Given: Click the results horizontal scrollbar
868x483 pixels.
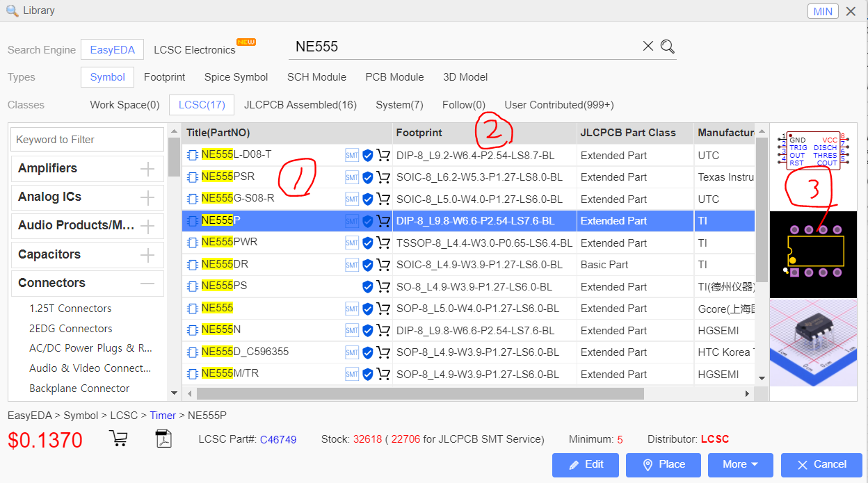Looking at the screenshot, I should (x=421, y=393).
